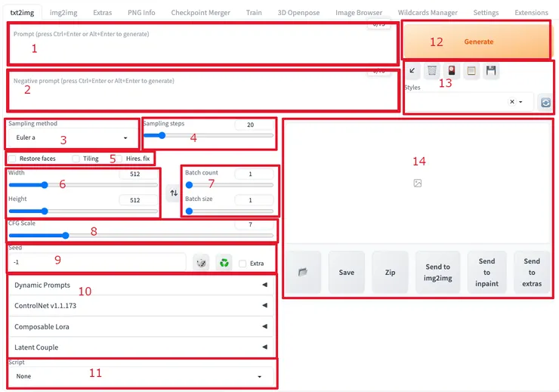Adjust the Width slider
The height and width of the screenshot is (392, 559).
tap(83, 185)
